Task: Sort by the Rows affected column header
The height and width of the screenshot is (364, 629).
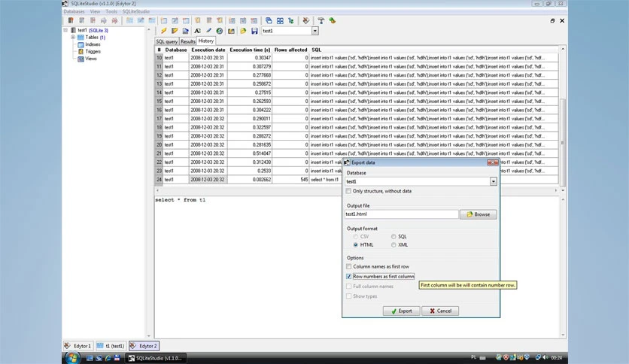Action: 290,50
